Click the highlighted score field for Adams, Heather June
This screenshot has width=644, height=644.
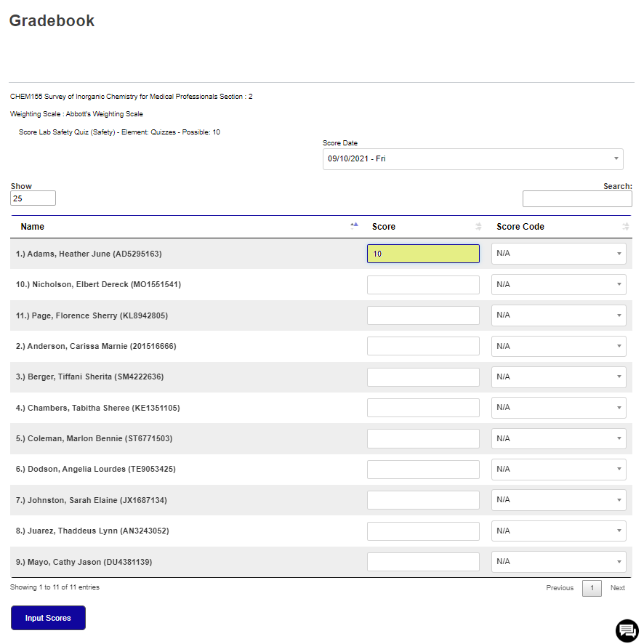pyautogui.click(x=423, y=253)
